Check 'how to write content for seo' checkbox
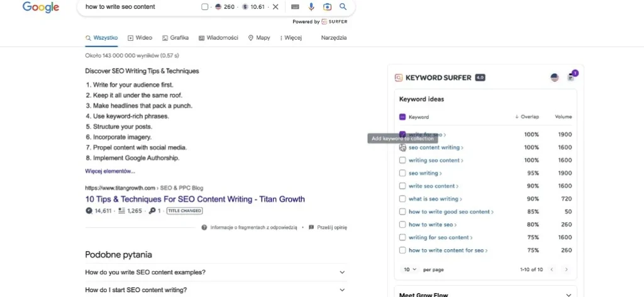This screenshot has width=644, height=297. coord(402,250)
